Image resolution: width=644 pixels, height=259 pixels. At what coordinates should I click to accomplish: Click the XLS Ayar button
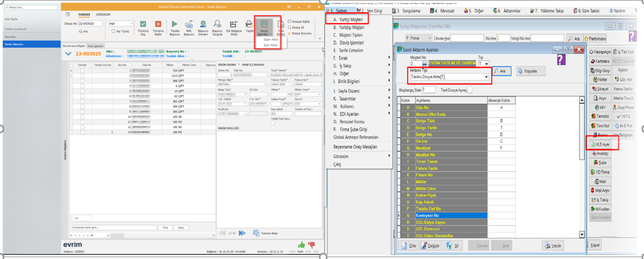(600, 145)
